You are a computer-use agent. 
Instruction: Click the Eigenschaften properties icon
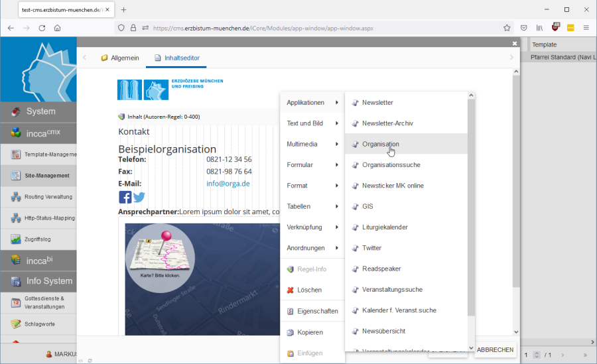[291, 311]
